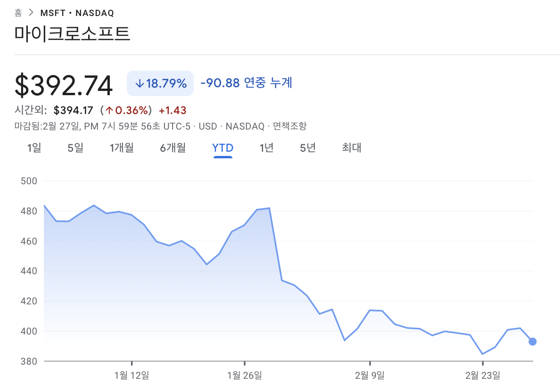Click the 마이크로소프트 company title
This screenshot has width=560, height=392.
pos(72,34)
